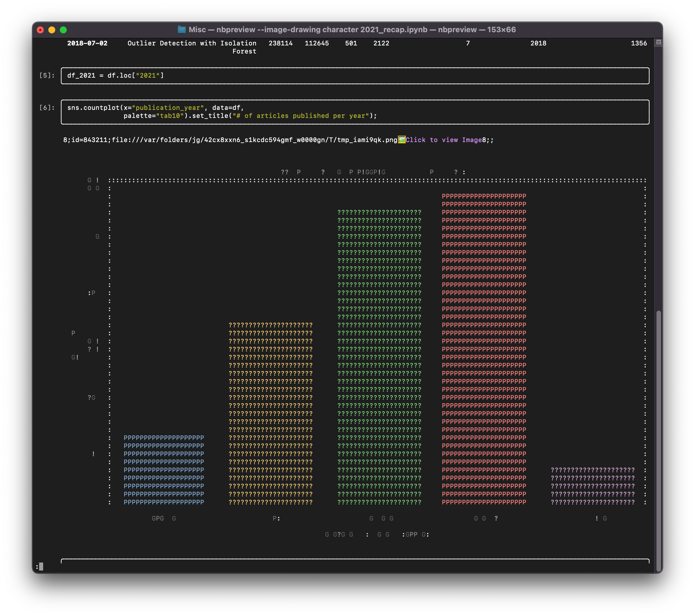
Task: Click the purple question-mark bar
Action: [x=592, y=486]
